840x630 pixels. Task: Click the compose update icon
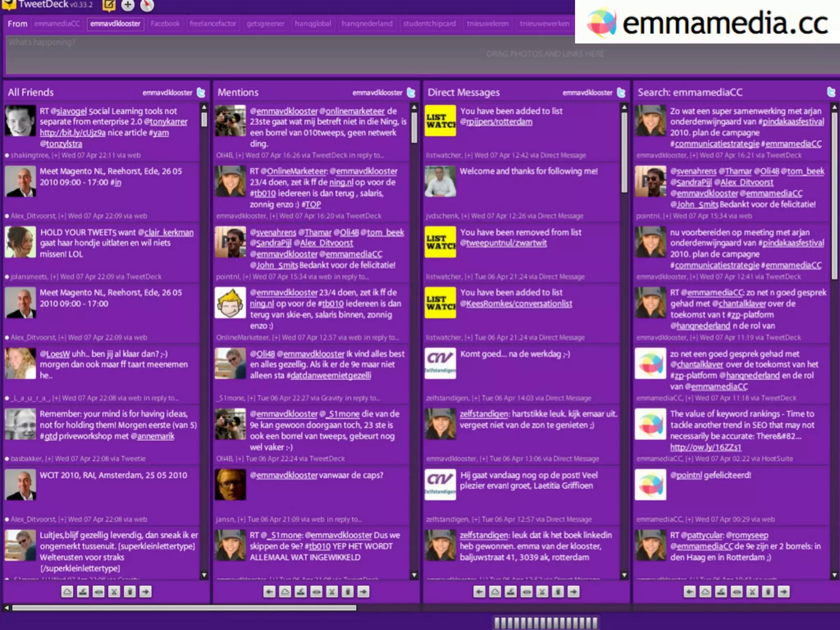(x=109, y=5)
